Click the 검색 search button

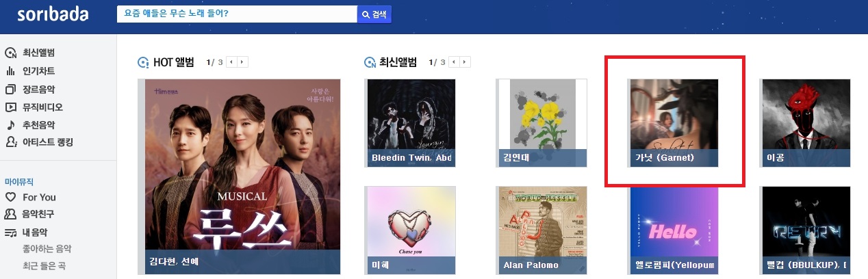pyautogui.click(x=374, y=14)
